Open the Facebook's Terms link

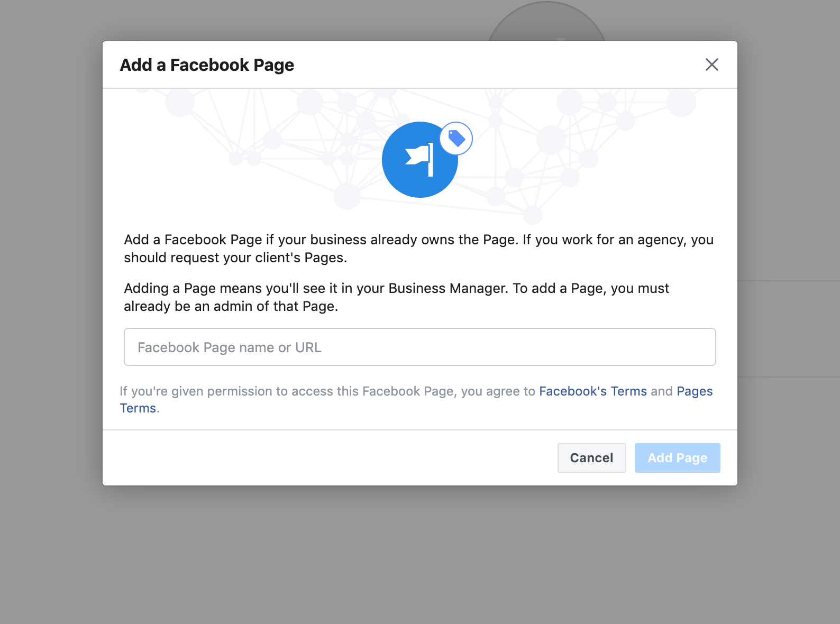pyautogui.click(x=593, y=391)
